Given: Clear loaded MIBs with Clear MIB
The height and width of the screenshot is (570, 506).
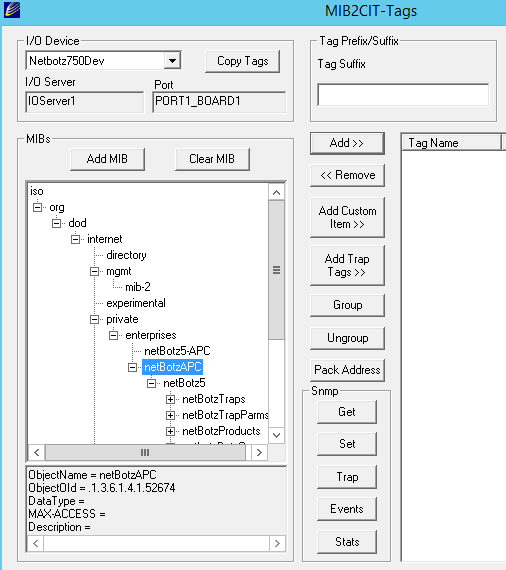Looking at the screenshot, I should click(x=212, y=159).
